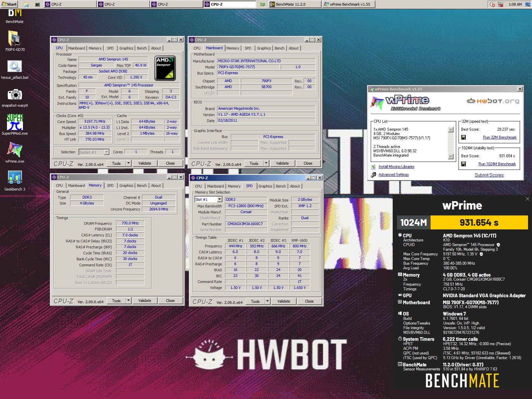Click the Core Speed 5197.71 MHz field
The image size is (532, 399).
(95, 121)
